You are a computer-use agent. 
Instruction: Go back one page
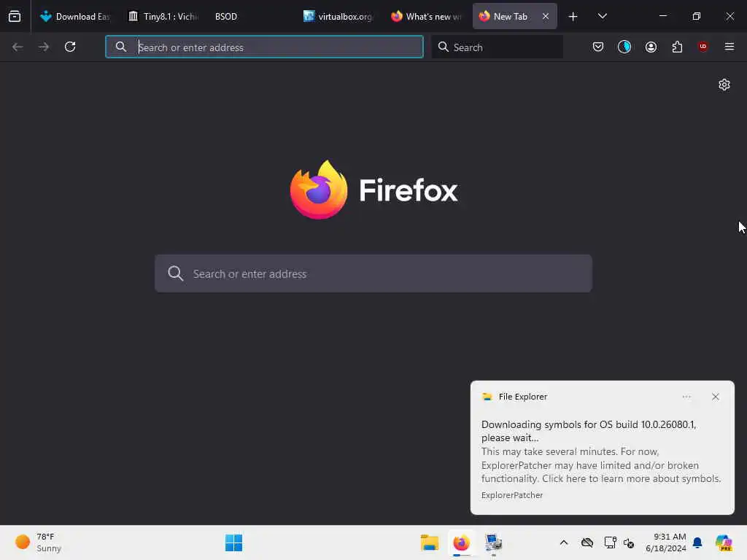coord(18,47)
